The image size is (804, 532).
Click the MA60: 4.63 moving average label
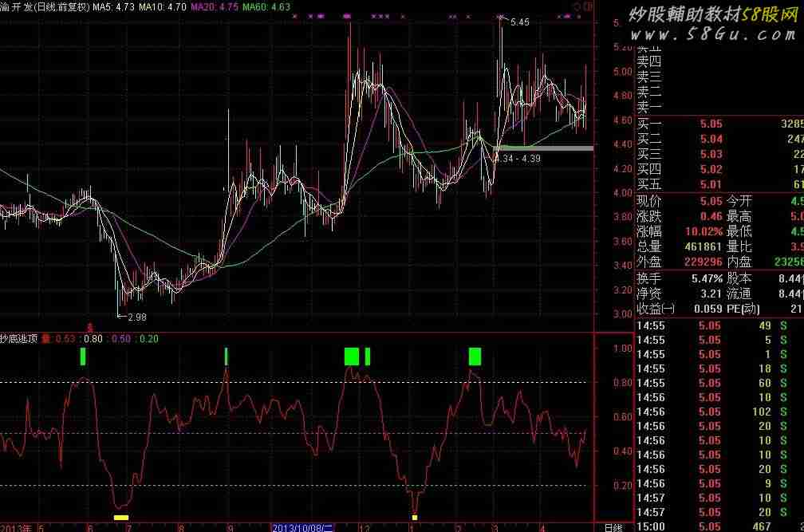266,6
